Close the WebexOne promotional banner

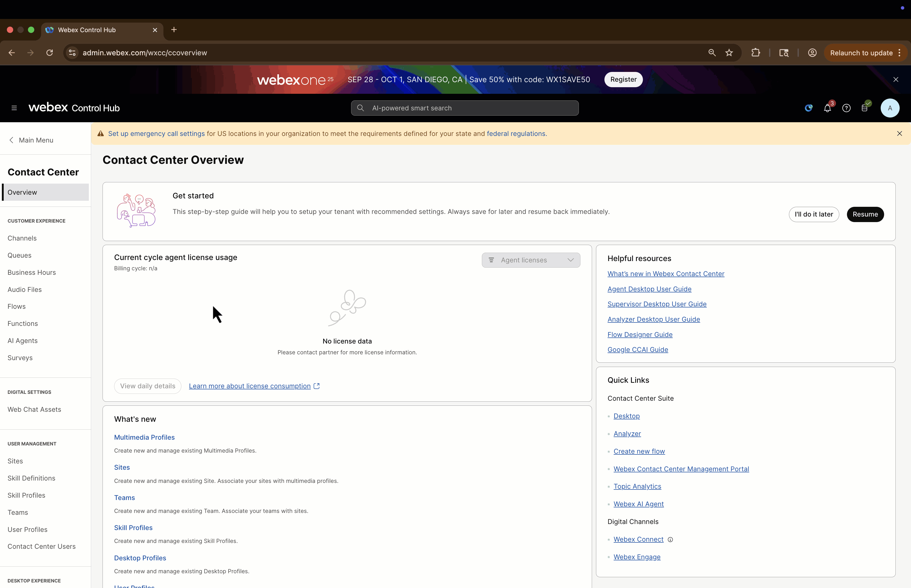pos(896,79)
